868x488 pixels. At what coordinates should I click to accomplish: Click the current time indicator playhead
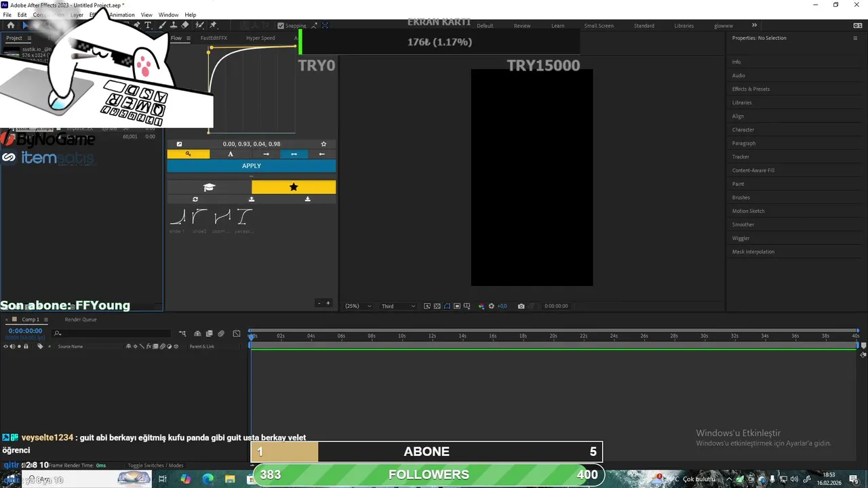coord(252,337)
